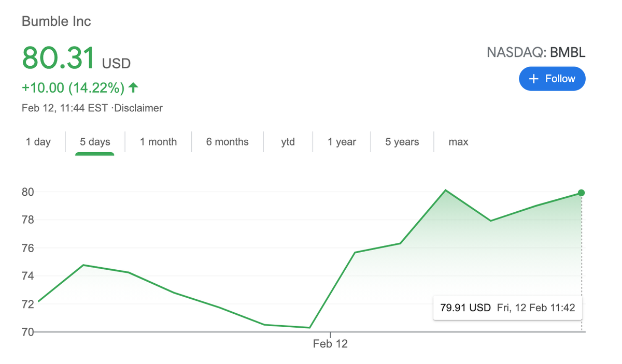Click the +10.00 (14.22%) change text
622x364 pixels.
[73, 88]
